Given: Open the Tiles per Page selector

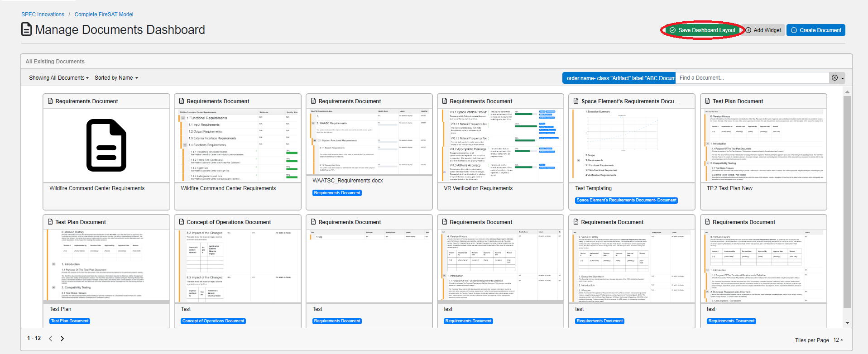Looking at the screenshot, I should [x=838, y=340].
